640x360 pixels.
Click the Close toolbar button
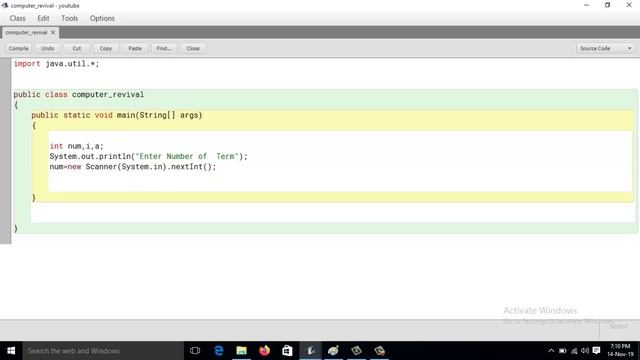[x=193, y=48]
